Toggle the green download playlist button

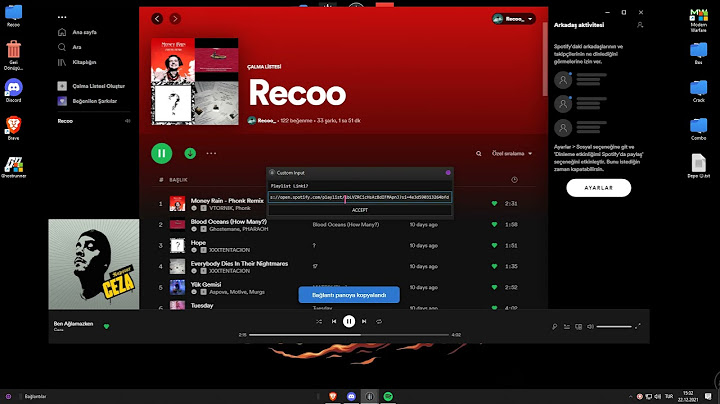pos(190,153)
